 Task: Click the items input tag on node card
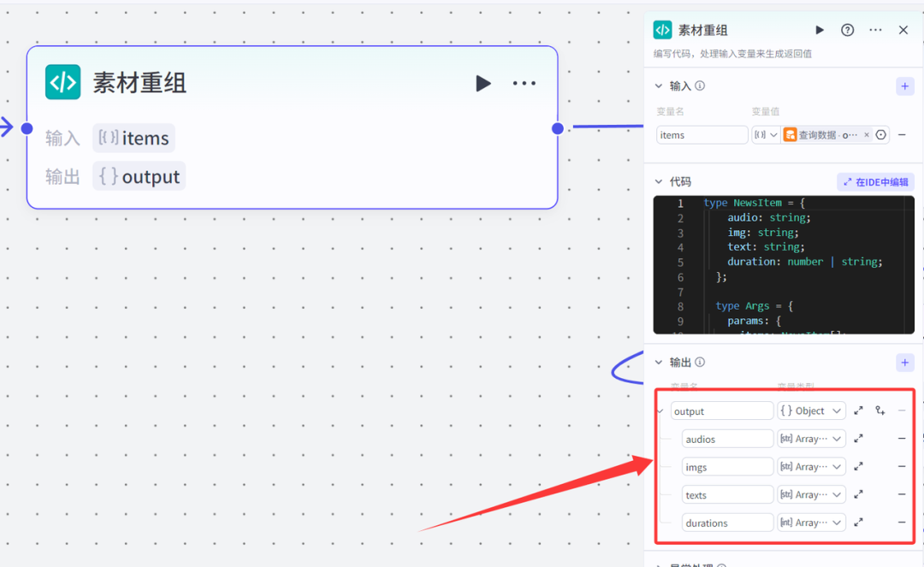point(133,138)
